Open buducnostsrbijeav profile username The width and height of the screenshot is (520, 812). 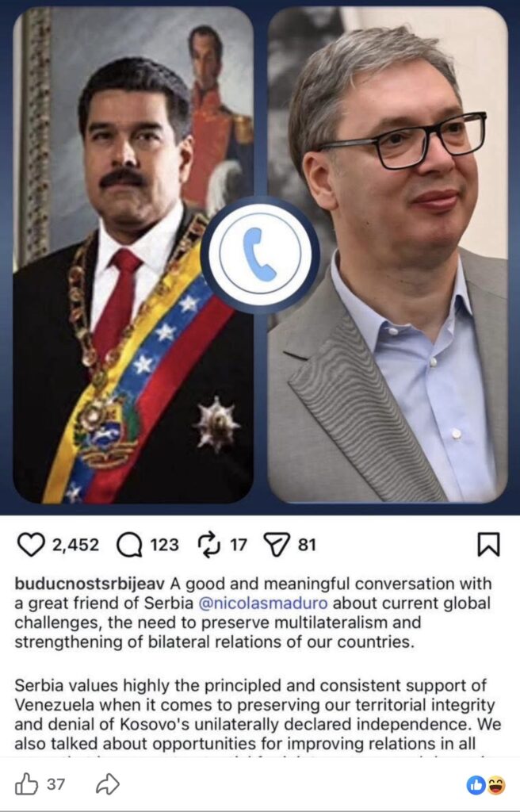pos(90,584)
